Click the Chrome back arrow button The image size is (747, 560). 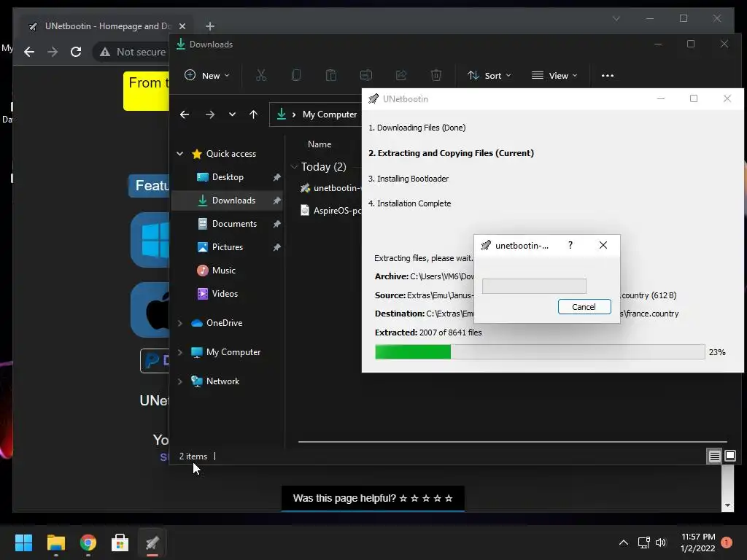click(x=29, y=52)
